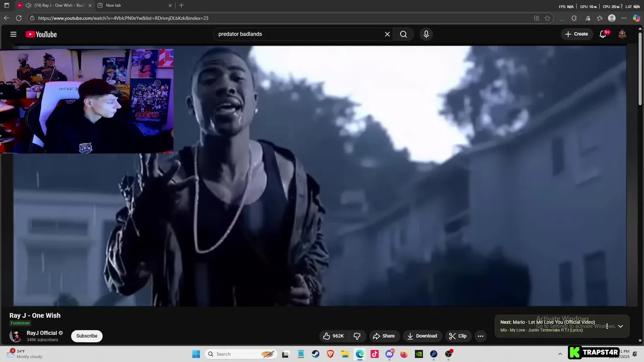Open browser profile avatar
644x362 pixels.
coord(612,18)
